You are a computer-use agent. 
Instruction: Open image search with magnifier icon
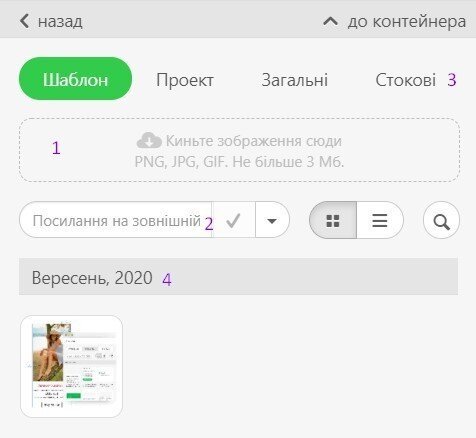441,220
